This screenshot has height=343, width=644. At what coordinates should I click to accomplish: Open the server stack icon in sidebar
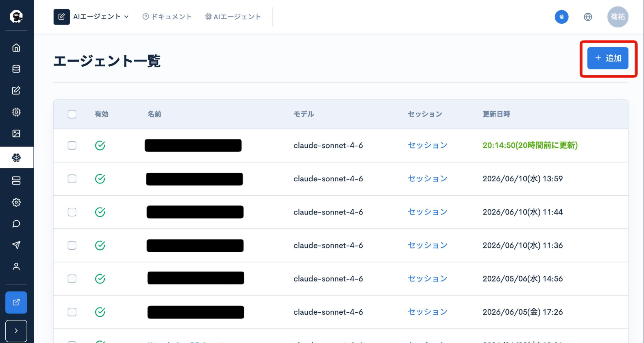[16, 181]
